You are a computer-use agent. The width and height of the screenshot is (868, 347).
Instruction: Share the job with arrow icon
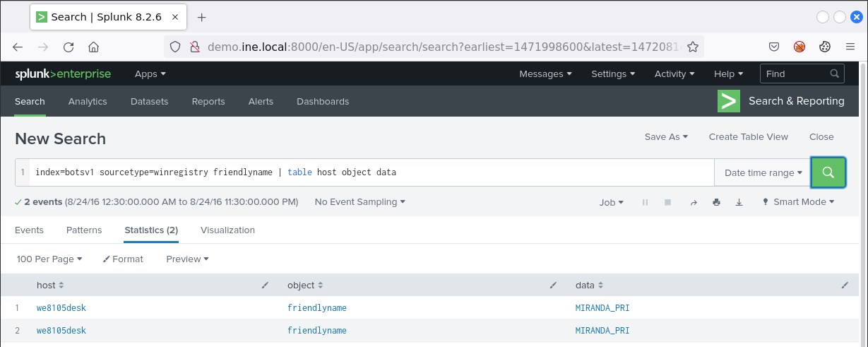[x=694, y=202]
